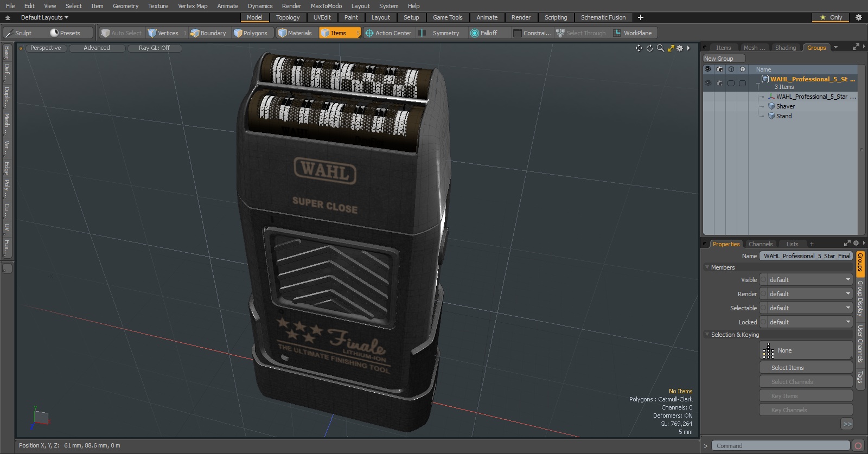Open the Channels tab in properties

(761, 244)
